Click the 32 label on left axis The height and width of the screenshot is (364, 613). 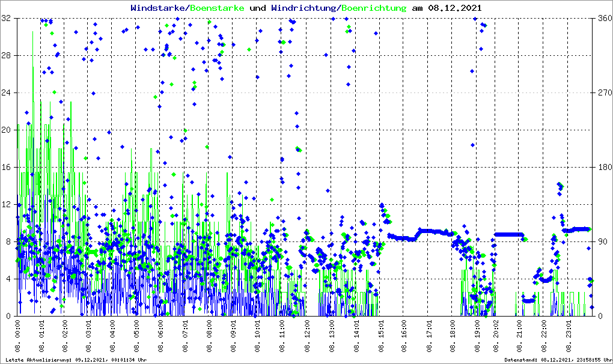(7, 19)
